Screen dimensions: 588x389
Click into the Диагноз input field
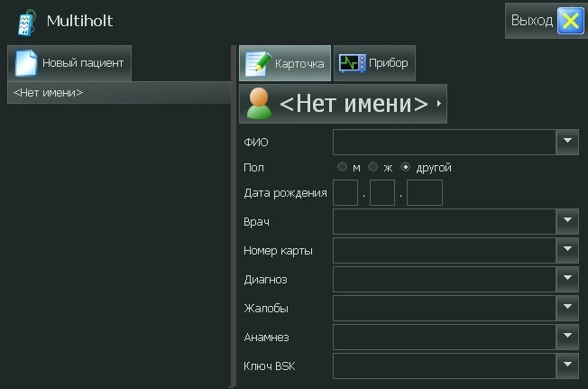pyautogui.click(x=445, y=279)
